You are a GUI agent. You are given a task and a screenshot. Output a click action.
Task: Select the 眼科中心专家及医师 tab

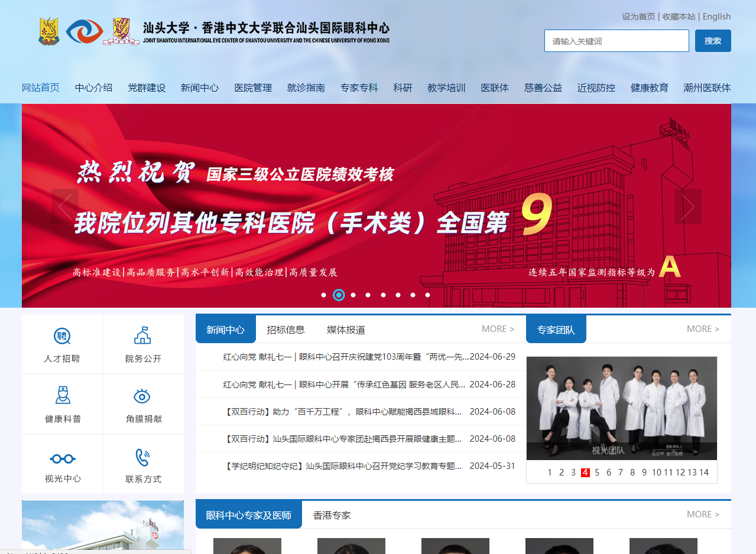coord(249,514)
